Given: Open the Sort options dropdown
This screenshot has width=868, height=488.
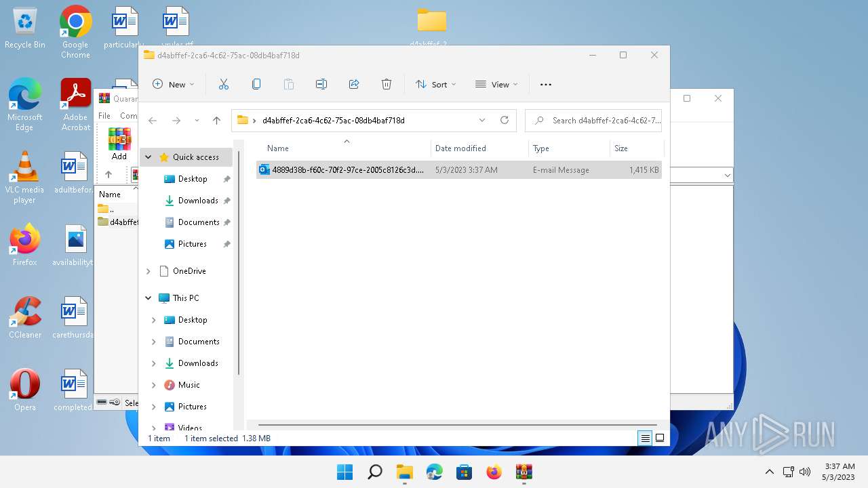Looking at the screenshot, I should 435,84.
